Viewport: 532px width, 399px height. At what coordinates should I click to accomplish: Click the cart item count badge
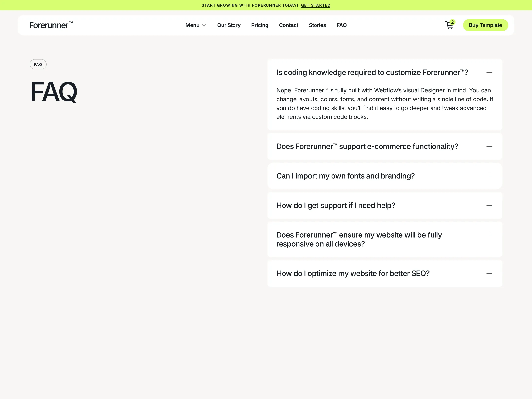click(x=452, y=22)
